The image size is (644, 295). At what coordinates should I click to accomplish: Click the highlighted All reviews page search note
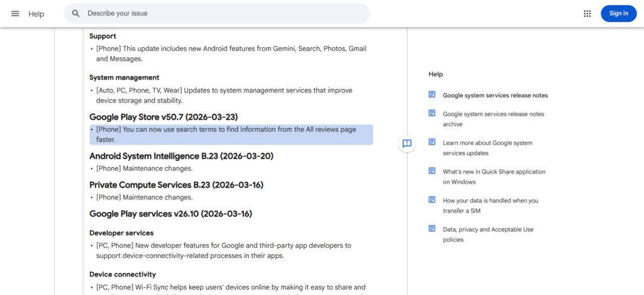(x=231, y=135)
